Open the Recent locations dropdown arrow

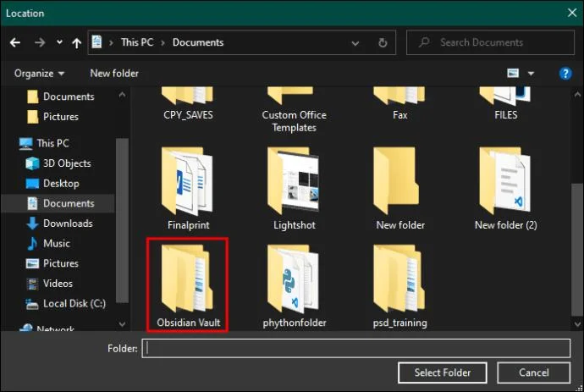[59, 42]
